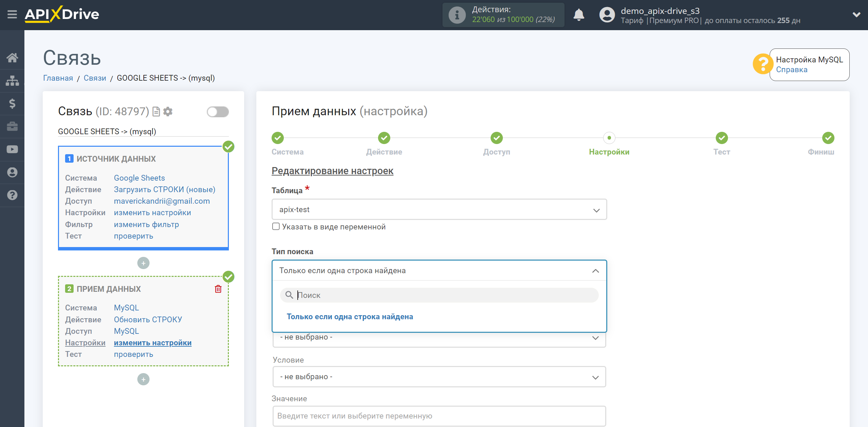
Task: Open Загрузить СТРОКИ (новые) action link
Action: pos(165,189)
